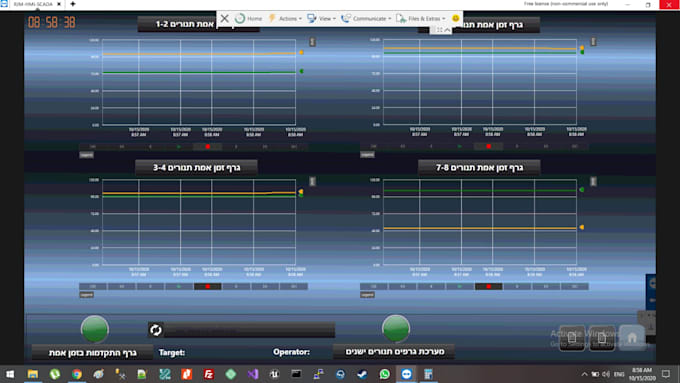Click the options icon beside graph 7-8
680x383 pixels.
coord(593,181)
